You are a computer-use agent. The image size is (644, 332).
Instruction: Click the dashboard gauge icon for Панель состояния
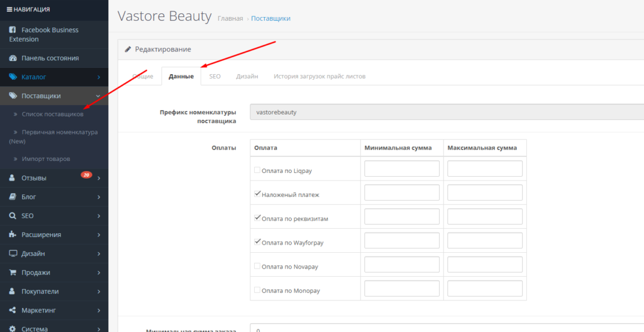[x=13, y=58]
